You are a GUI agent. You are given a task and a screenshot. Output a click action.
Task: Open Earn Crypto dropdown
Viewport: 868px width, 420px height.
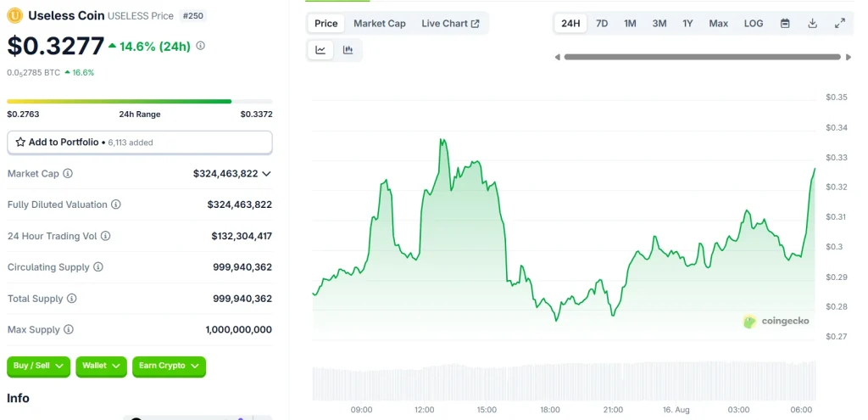point(169,367)
